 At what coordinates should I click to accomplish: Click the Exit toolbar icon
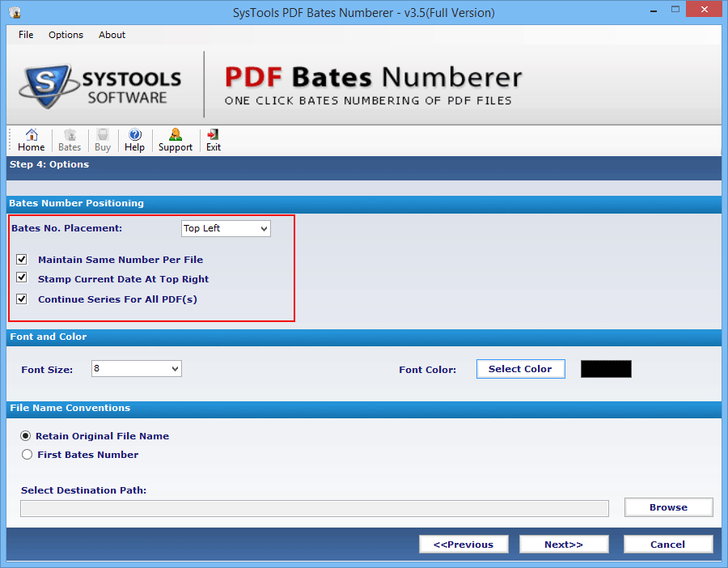(x=213, y=140)
